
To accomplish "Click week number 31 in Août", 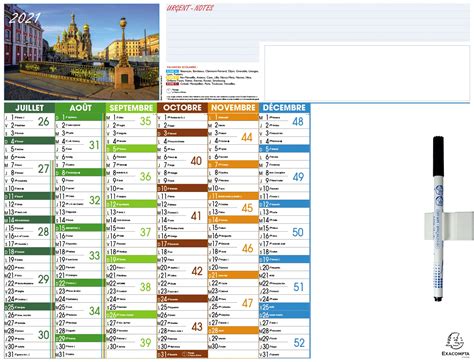I will pyautogui.click(x=95, y=145).
